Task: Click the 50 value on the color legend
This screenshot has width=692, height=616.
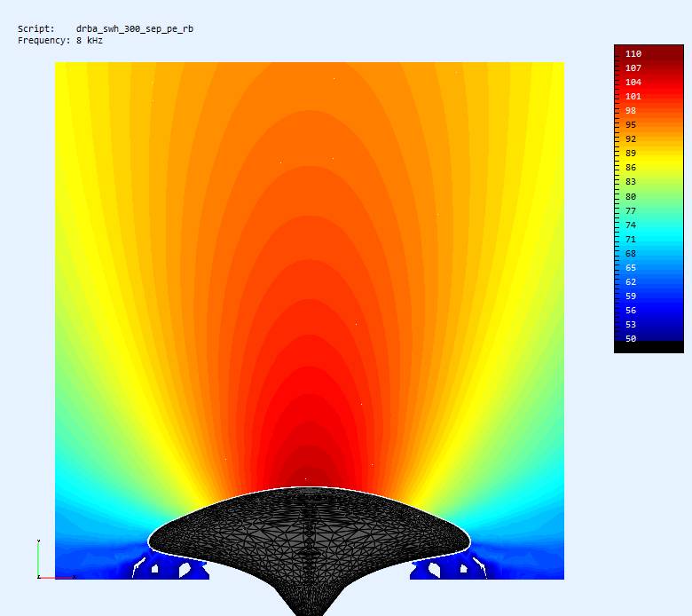Action: tap(631, 339)
